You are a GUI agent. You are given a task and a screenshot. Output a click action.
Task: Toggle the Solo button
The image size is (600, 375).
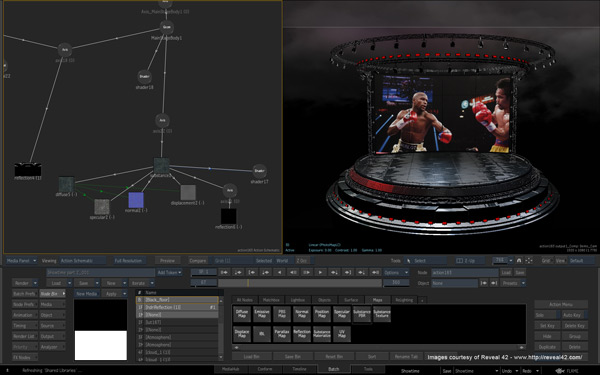coord(547,315)
